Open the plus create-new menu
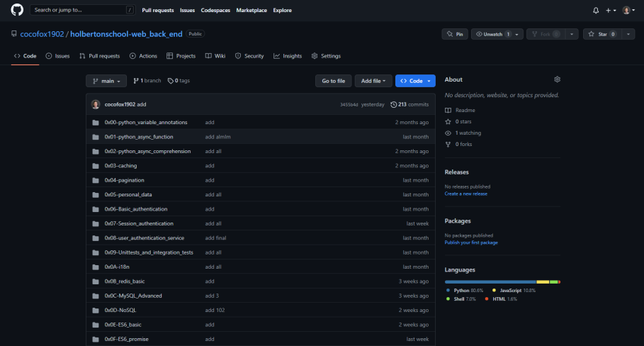The image size is (644, 346). tap(611, 10)
